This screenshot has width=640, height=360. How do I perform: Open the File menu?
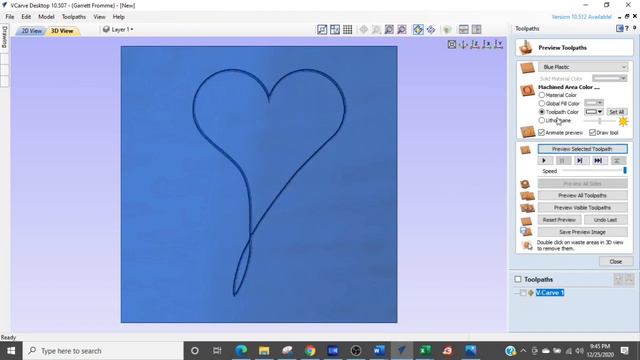pos(10,17)
